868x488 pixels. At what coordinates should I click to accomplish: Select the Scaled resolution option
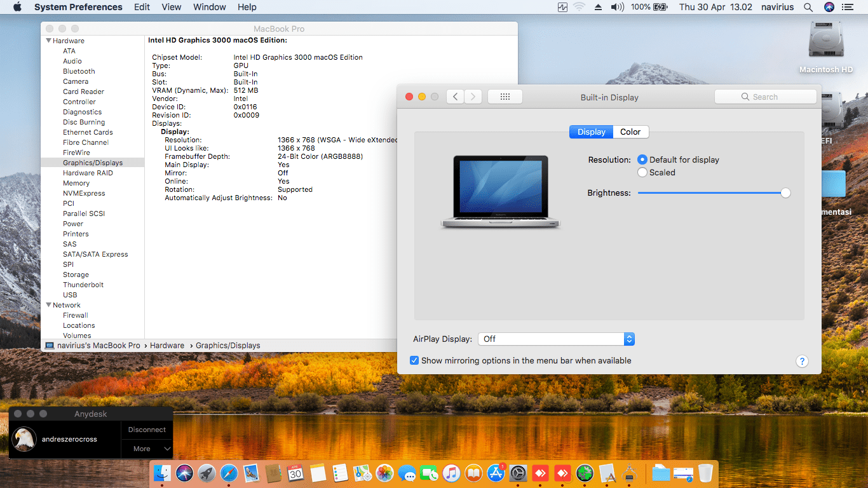pyautogui.click(x=642, y=172)
